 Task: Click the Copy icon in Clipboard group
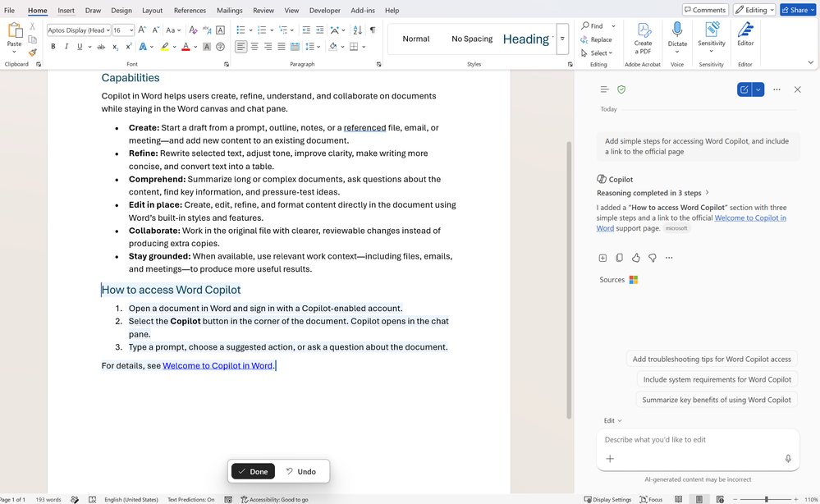pos(33,39)
